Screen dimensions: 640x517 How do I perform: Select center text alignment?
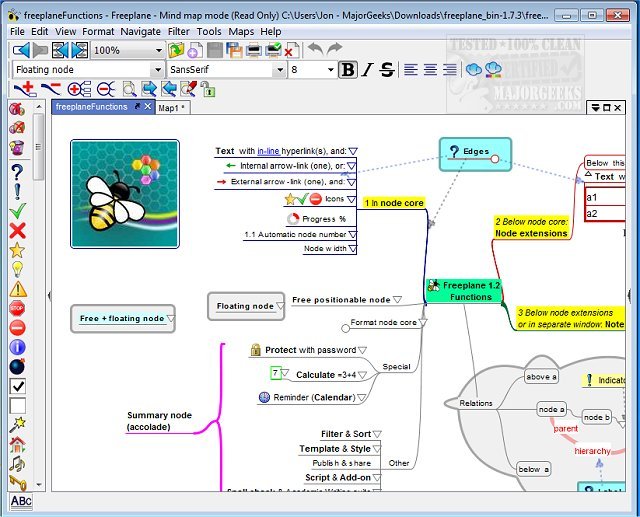[430, 70]
